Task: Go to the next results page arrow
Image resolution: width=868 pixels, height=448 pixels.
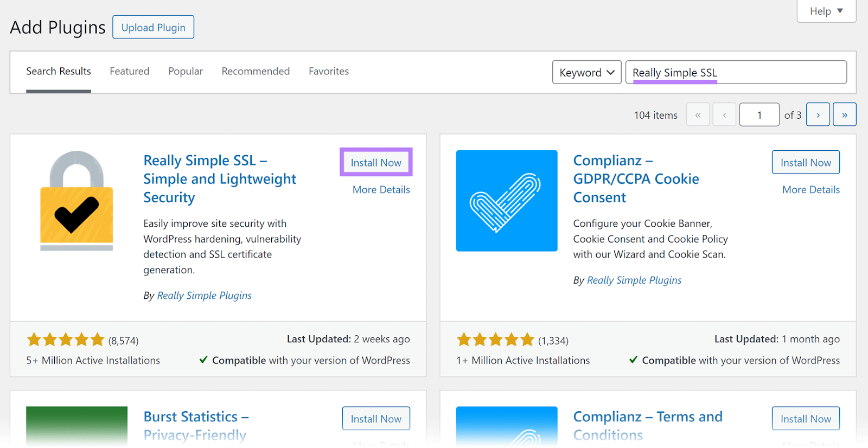Action: click(818, 114)
